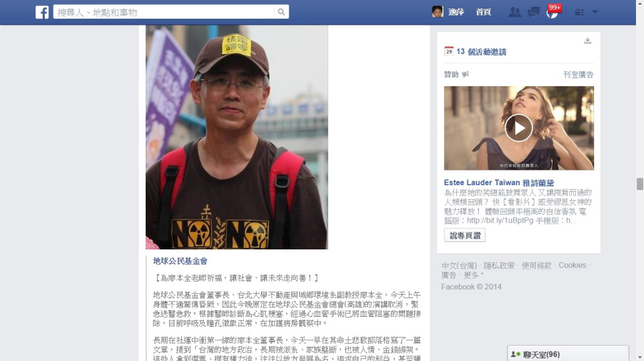Expand the account dropdown arrow
The image size is (644, 361).
[595, 12]
